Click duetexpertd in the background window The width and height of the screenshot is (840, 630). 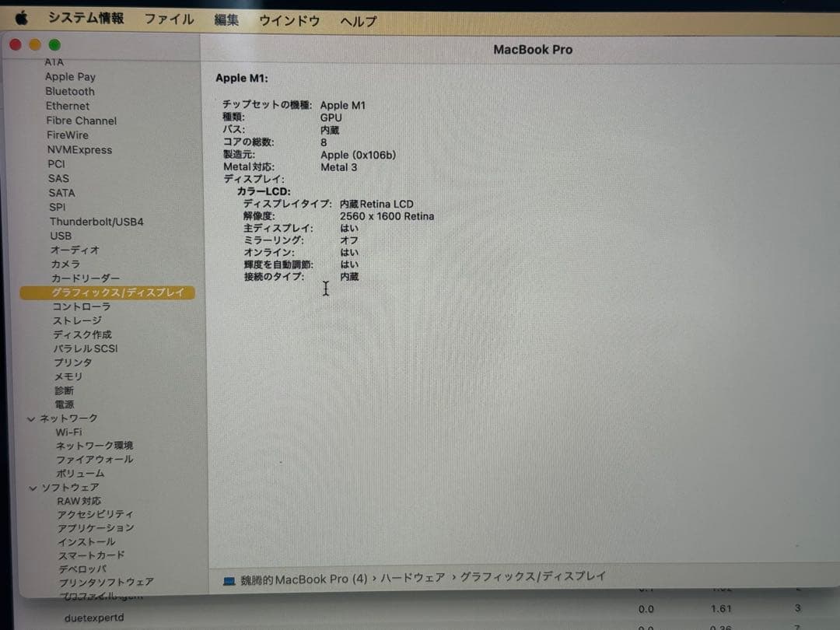[94, 618]
